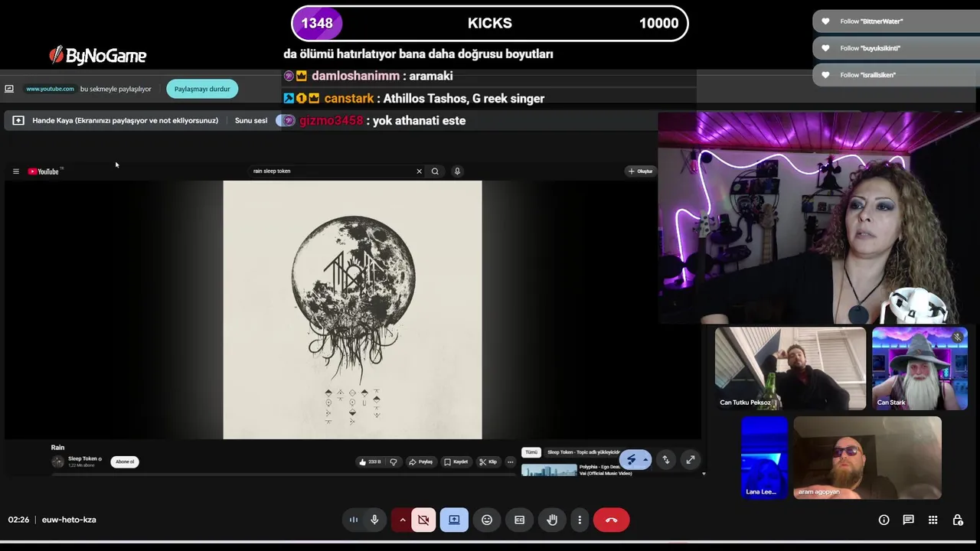Click the YouTube search magnifier button
Screen dimensions: 980x551
(x=435, y=171)
